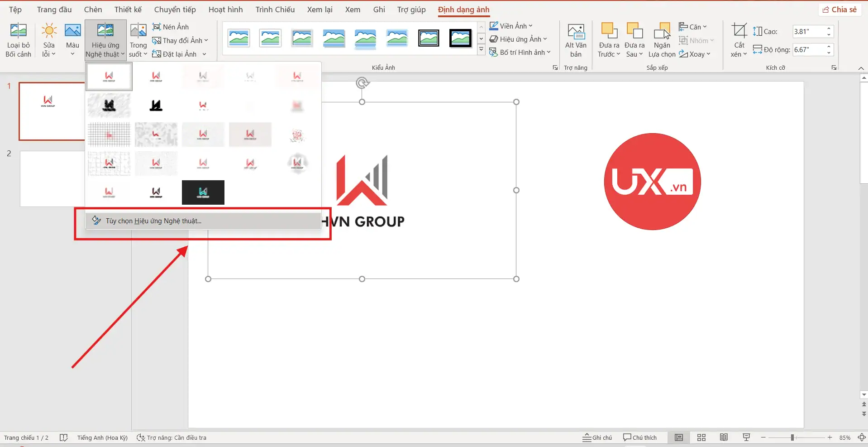
Task: Click the 85% zoom level
Action: click(844, 438)
